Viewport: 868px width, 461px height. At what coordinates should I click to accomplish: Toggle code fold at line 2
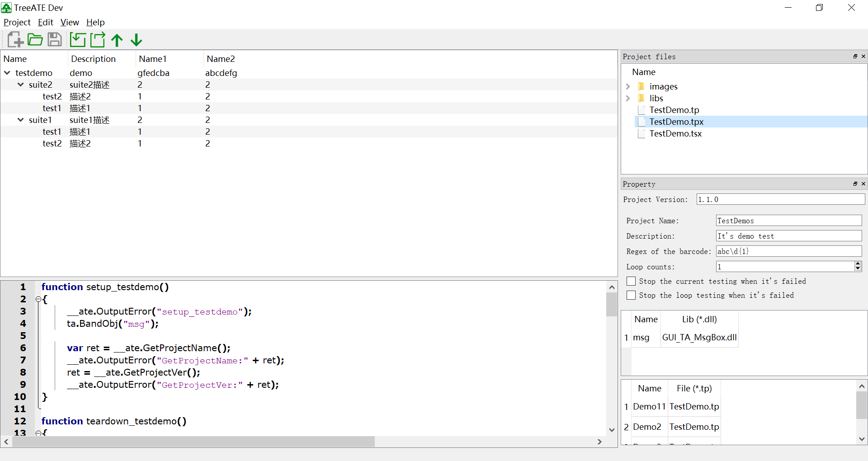38,299
